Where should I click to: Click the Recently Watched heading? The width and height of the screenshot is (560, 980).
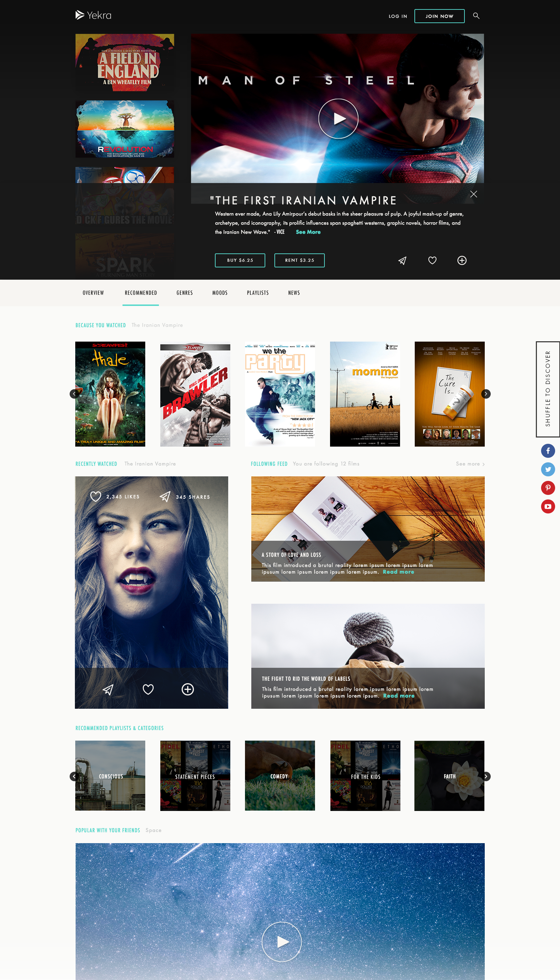(96, 464)
